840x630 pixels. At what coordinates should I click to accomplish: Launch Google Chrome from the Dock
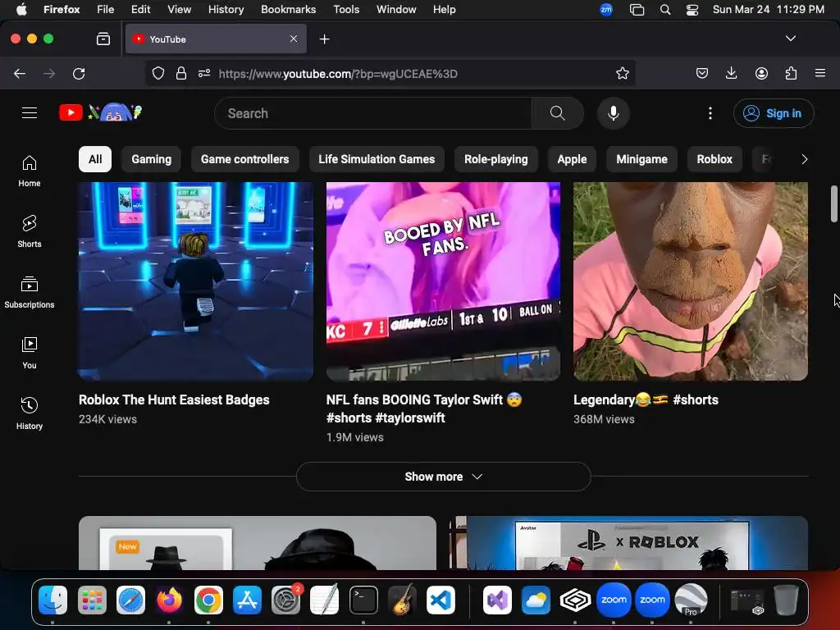tap(208, 600)
